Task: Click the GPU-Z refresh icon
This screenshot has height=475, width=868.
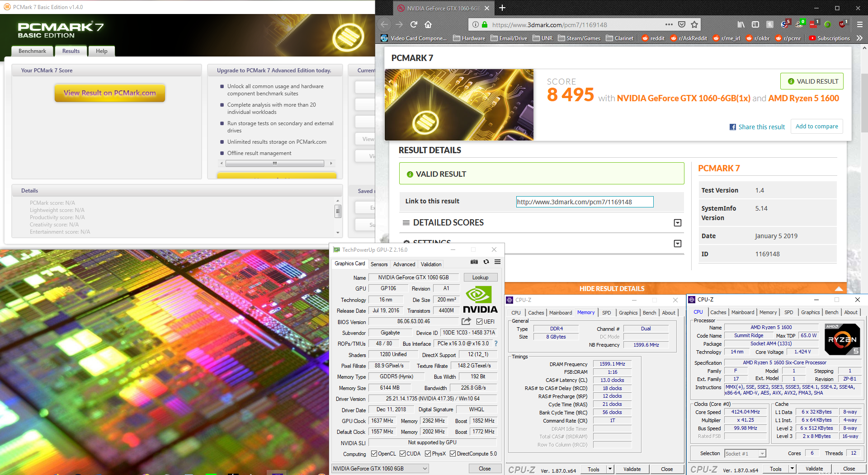Action: tap(486, 262)
